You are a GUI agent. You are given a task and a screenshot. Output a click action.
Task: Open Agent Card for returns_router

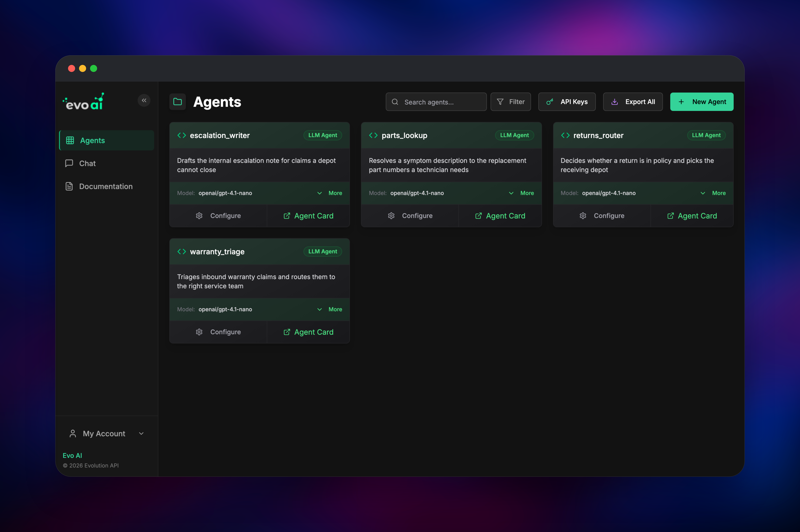(x=692, y=216)
